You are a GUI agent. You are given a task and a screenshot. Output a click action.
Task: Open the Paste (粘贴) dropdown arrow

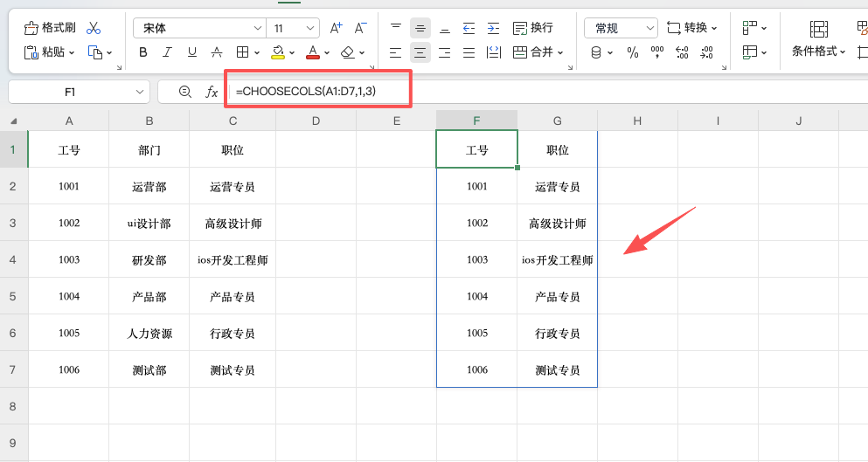72,52
